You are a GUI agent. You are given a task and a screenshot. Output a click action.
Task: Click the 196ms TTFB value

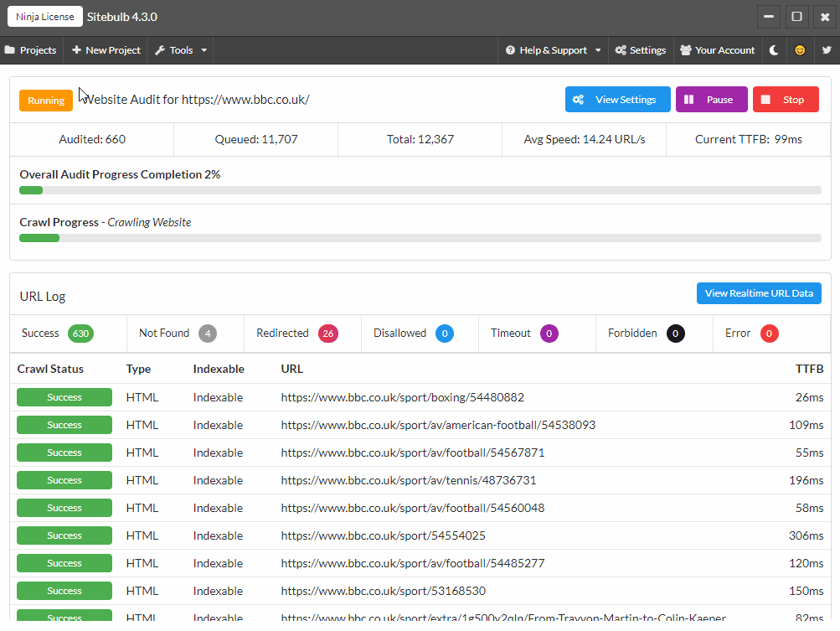click(806, 480)
